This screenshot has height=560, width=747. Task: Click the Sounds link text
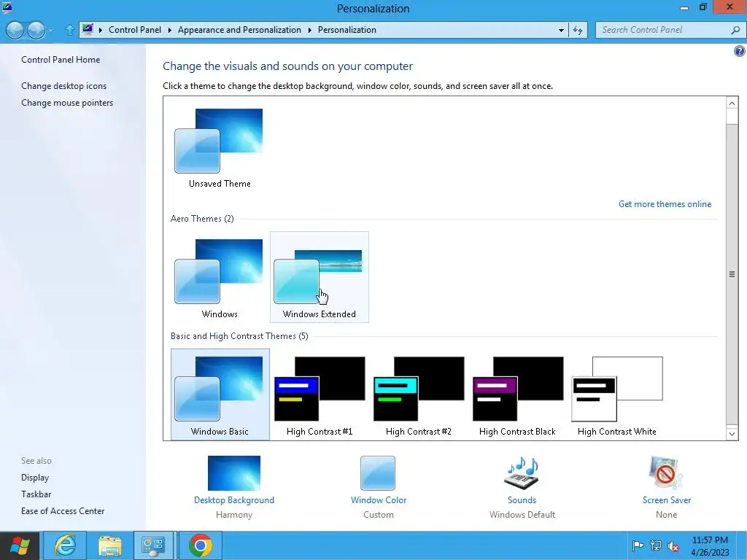522,500
